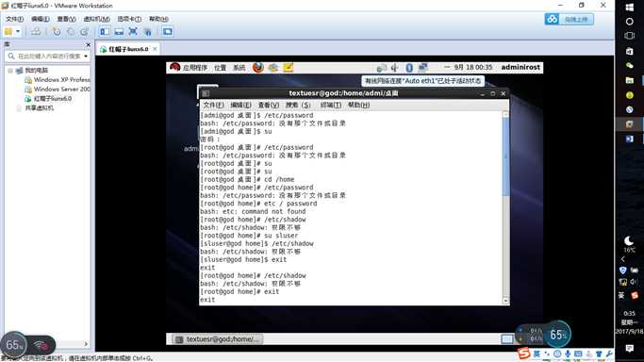Open the GNOME 位置 menu
This screenshot has height=362, width=644.
click(220, 68)
